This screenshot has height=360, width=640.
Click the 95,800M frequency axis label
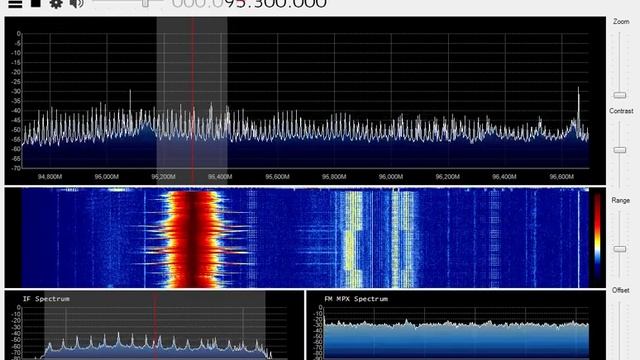pos(334,177)
